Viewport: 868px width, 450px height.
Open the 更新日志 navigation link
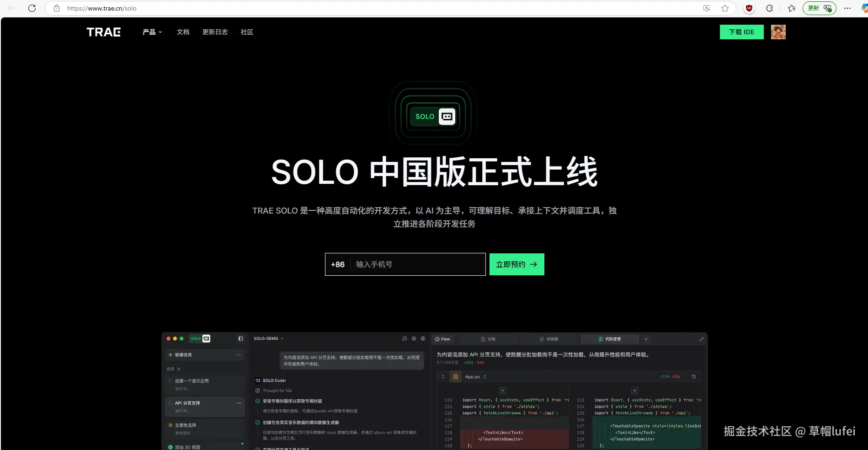coord(215,32)
